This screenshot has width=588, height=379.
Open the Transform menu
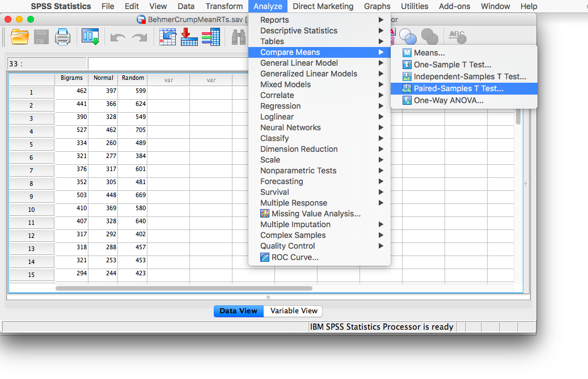point(224,6)
